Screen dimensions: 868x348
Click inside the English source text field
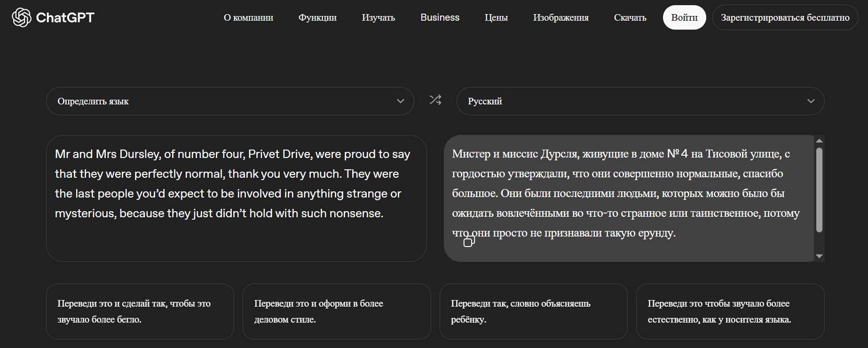235,235
